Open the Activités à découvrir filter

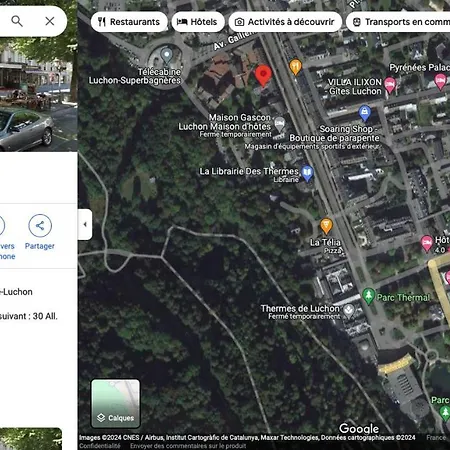pyautogui.click(x=285, y=22)
